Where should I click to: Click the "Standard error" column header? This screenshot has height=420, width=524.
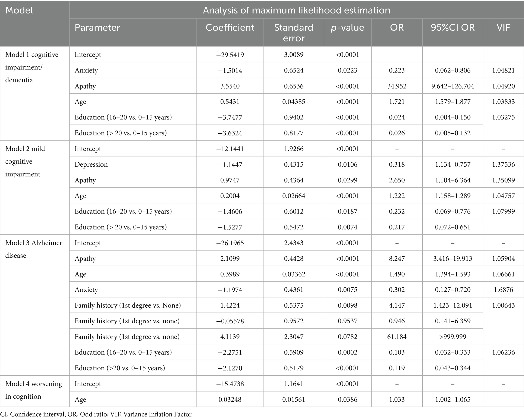(294, 33)
